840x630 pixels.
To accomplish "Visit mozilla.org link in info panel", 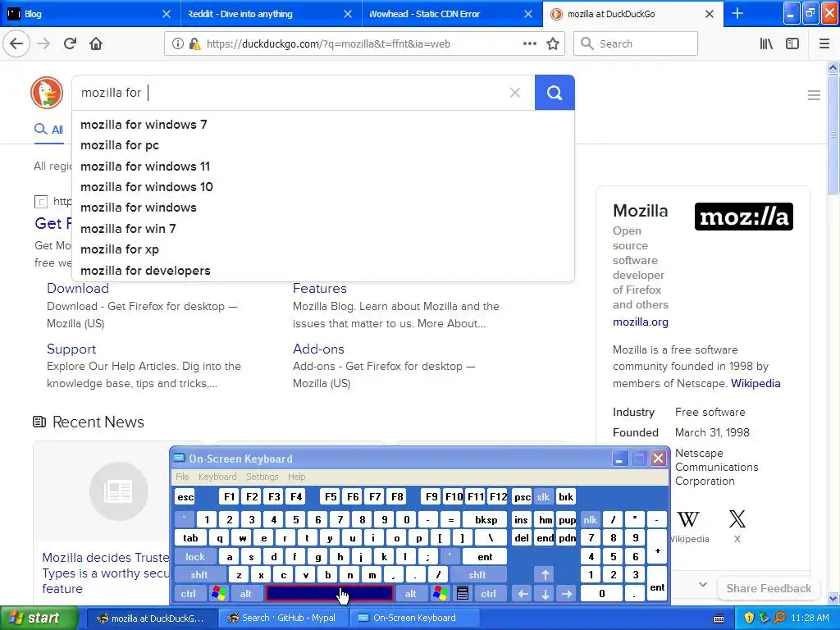I will click(x=640, y=322).
